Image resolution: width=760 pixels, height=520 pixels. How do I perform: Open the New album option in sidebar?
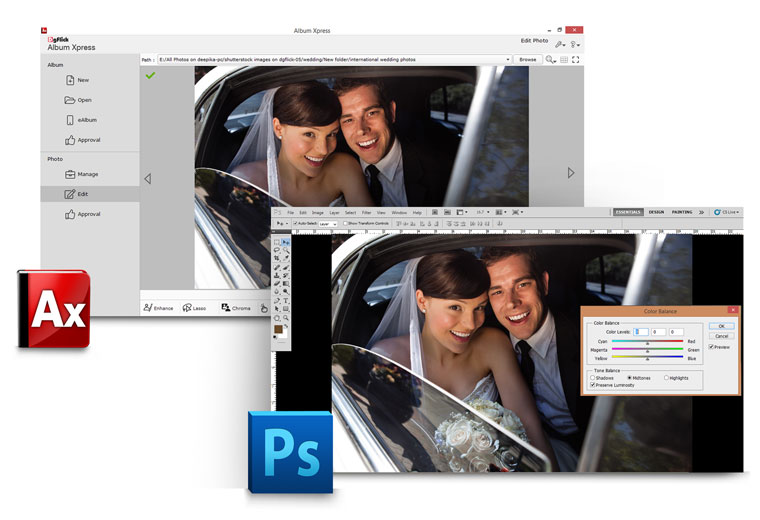click(x=82, y=80)
